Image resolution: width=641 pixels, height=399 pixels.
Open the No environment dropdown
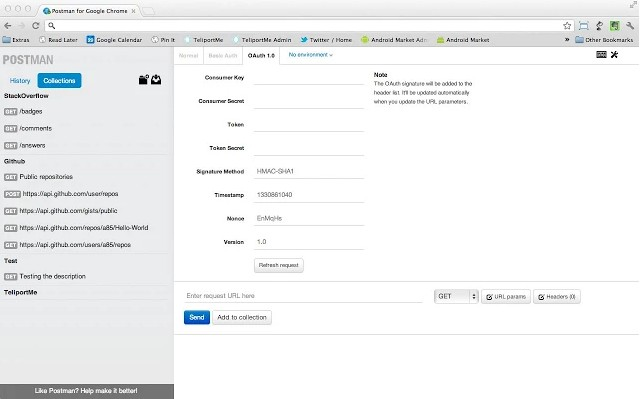[311, 55]
